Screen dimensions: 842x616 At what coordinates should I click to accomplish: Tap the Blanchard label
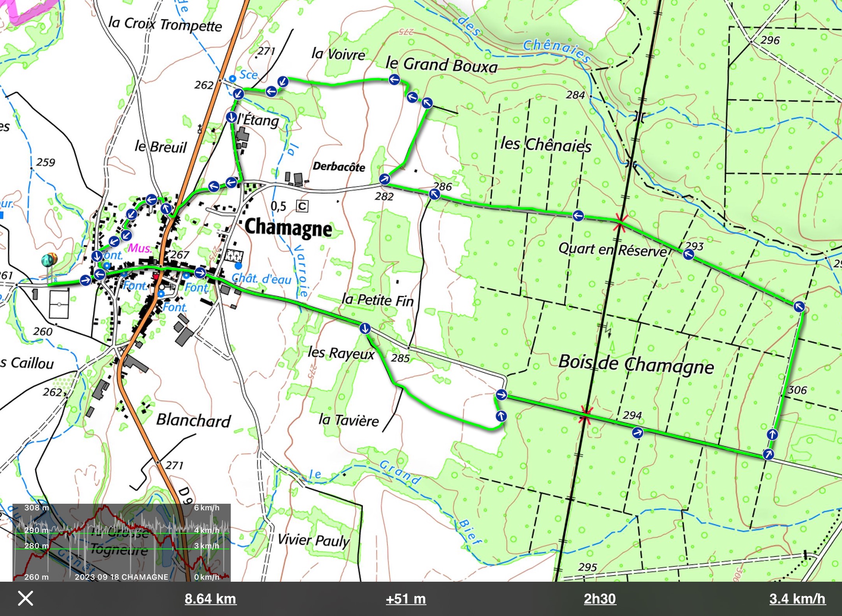(x=194, y=420)
